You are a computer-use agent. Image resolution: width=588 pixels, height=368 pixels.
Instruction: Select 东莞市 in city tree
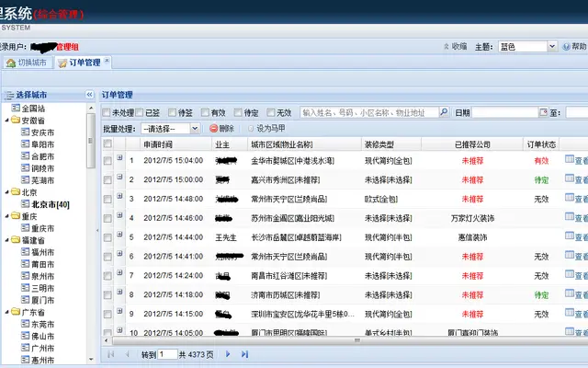42,324
